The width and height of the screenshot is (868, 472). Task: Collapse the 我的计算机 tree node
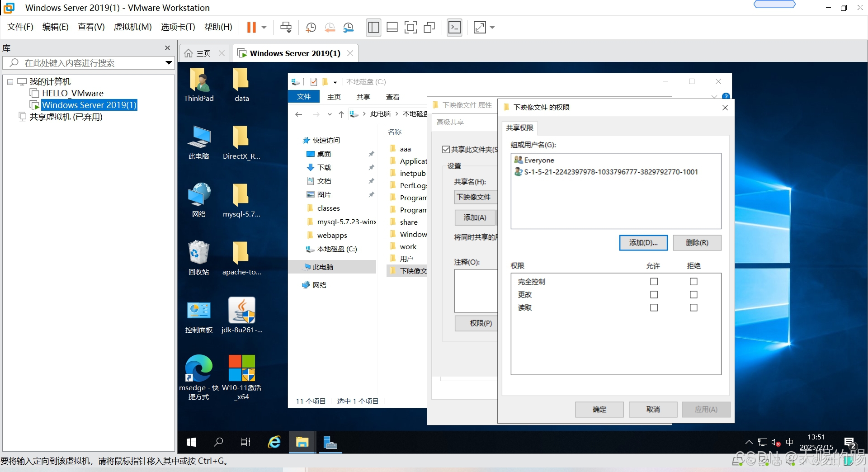click(10, 82)
